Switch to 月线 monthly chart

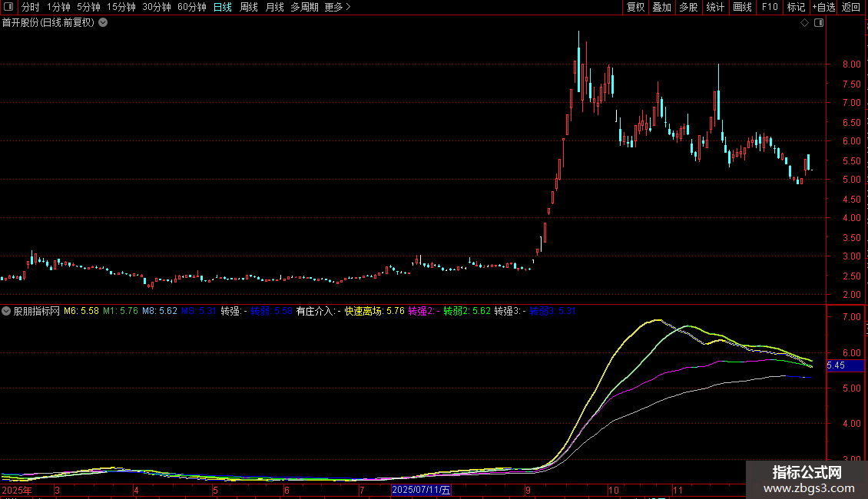(x=274, y=7)
